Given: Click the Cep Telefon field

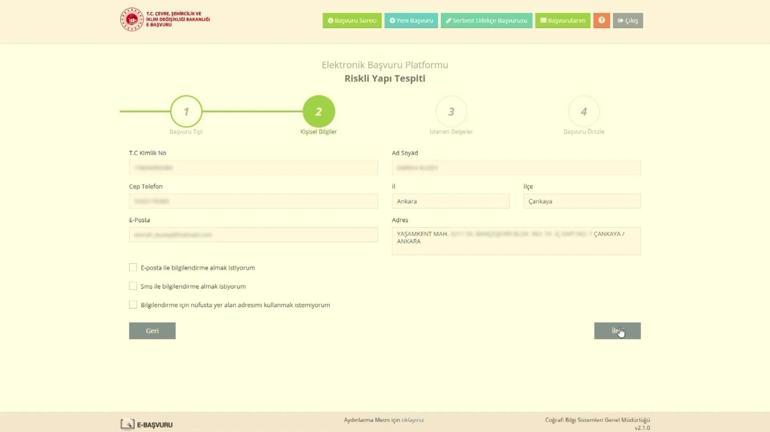Looking at the screenshot, I should pos(253,201).
